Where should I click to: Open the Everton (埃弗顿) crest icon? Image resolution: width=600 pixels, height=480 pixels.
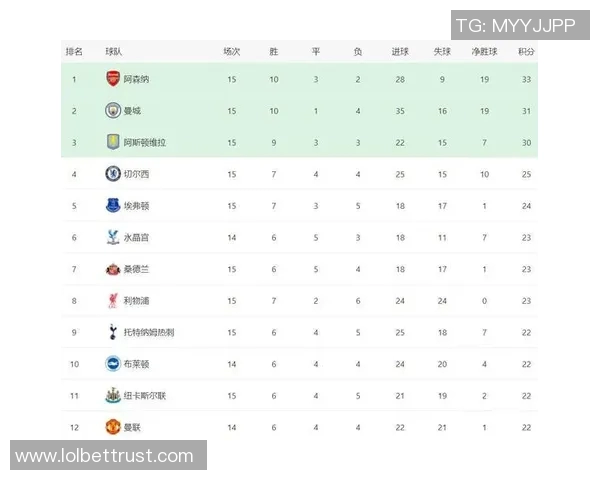tap(113, 206)
